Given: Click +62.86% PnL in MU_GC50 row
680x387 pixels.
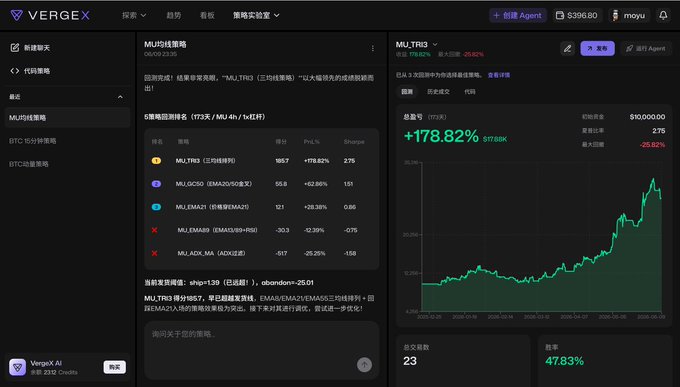Looking at the screenshot, I should pos(316,184).
